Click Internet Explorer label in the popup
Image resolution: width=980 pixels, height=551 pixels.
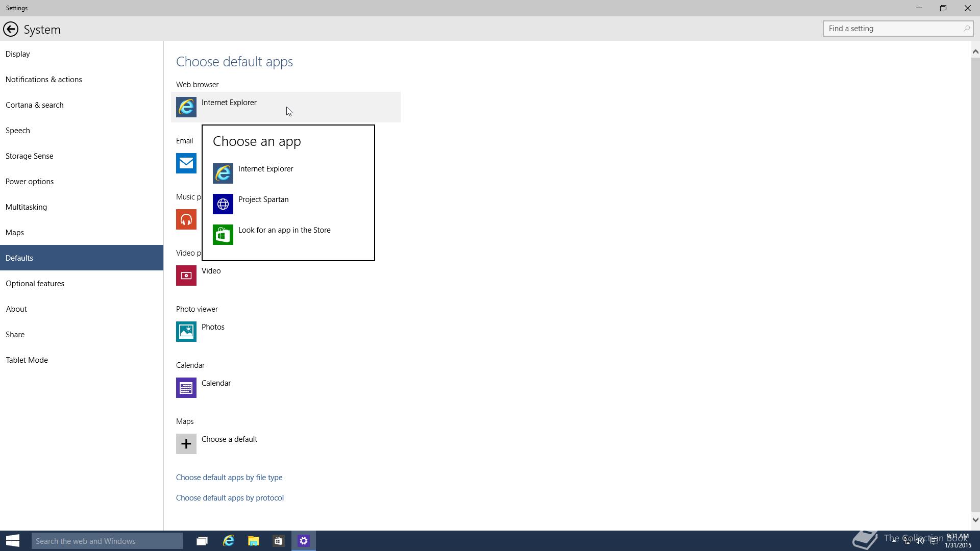[266, 169]
